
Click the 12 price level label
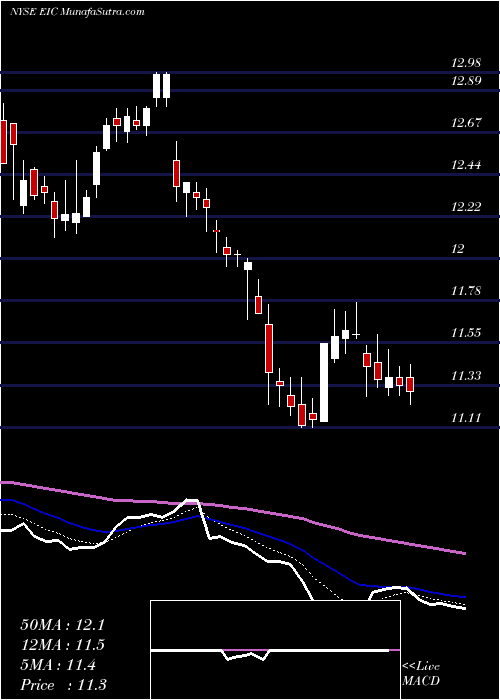[458, 249]
